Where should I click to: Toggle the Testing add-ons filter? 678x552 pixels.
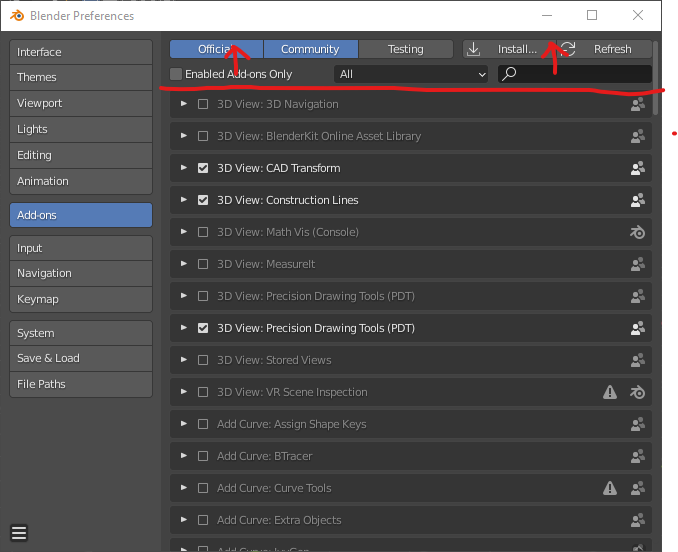[x=406, y=49]
